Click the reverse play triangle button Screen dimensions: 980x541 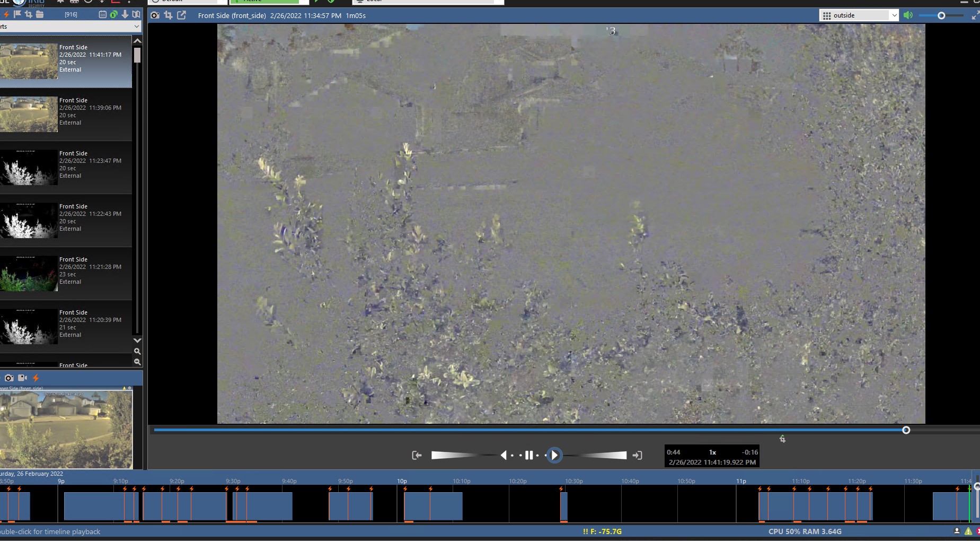click(x=504, y=455)
